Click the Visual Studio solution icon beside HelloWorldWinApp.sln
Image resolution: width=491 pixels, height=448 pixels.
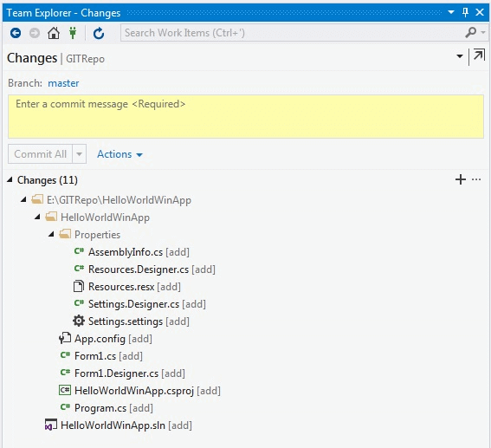click(51, 425)
